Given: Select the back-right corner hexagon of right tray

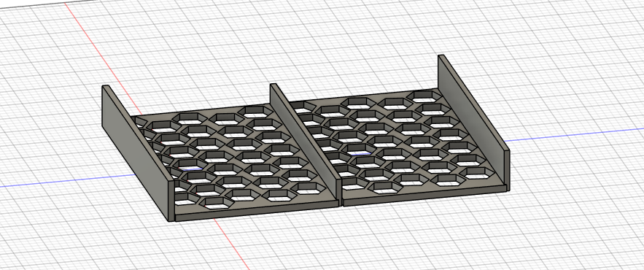Looking at the screenshot, I should click(425, 96).
